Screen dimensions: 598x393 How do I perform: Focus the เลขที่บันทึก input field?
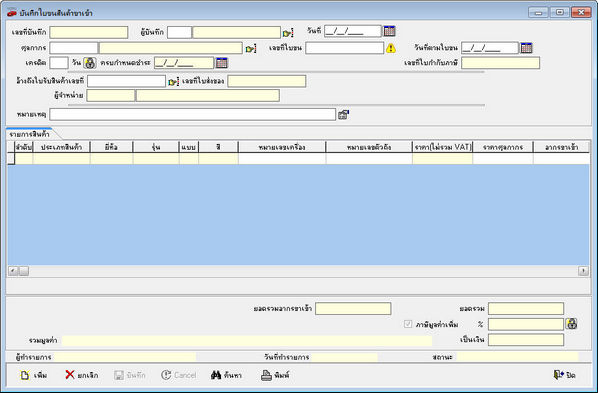tap(89, 32)
